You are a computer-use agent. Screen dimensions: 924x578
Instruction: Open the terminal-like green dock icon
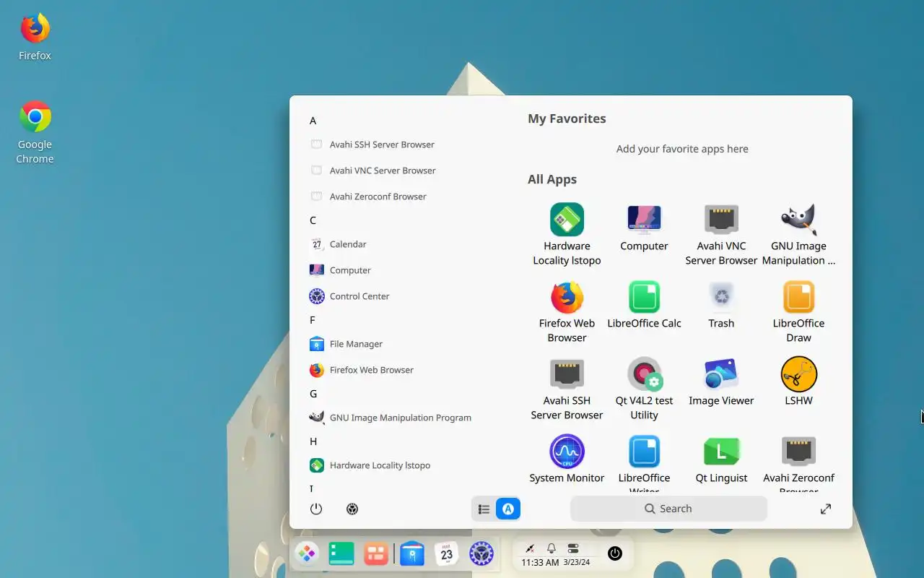pyautogui.click(x=341, y=554)
